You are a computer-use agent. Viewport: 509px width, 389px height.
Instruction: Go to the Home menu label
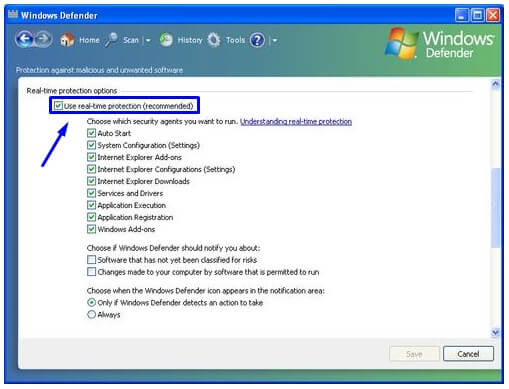[x=89, y=40]
